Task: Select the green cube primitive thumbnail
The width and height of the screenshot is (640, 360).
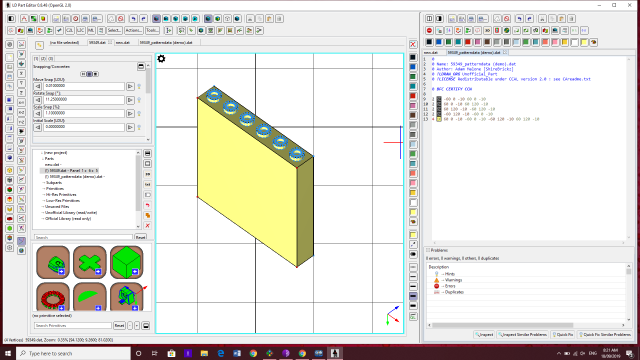Action: [127, 262]
